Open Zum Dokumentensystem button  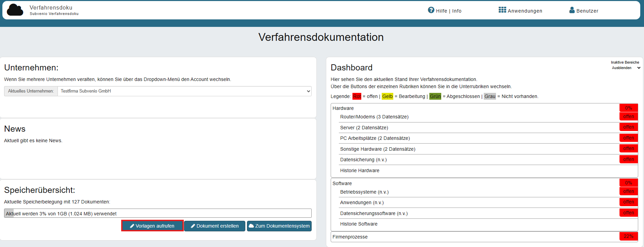279,226
